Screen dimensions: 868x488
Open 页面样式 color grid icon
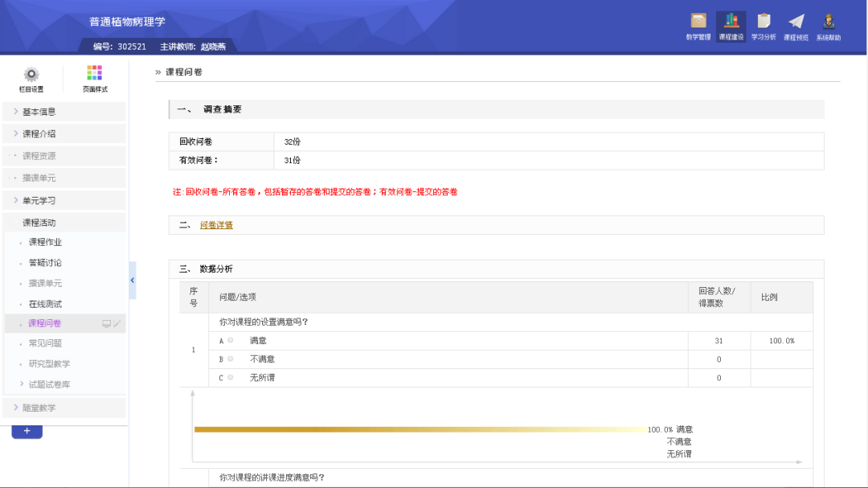(95, 74)
